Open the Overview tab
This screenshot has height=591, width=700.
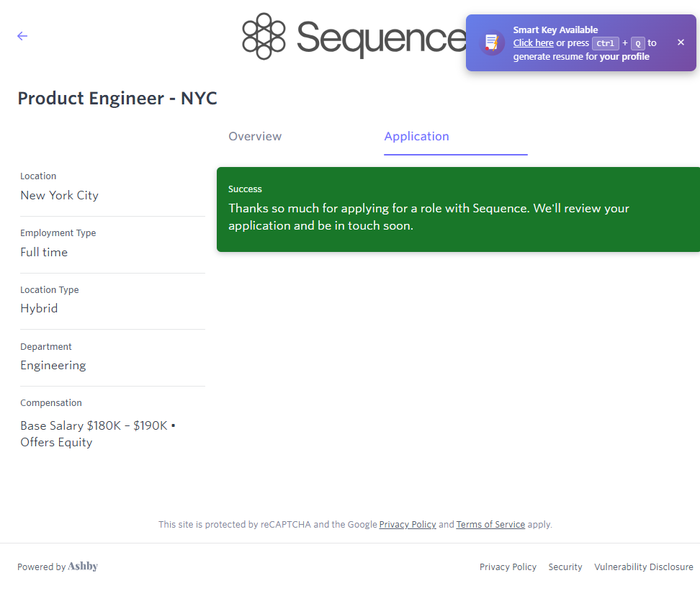[255, 137]
